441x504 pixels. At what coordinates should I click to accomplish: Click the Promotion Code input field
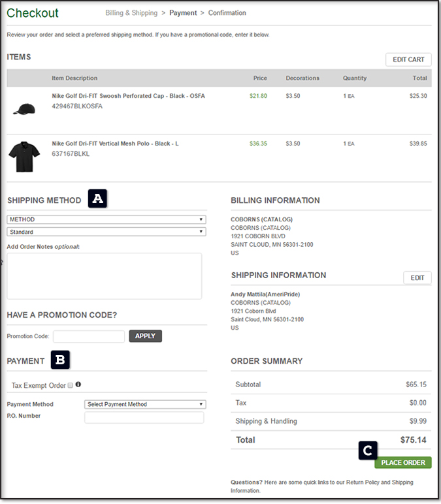point(89,337)
